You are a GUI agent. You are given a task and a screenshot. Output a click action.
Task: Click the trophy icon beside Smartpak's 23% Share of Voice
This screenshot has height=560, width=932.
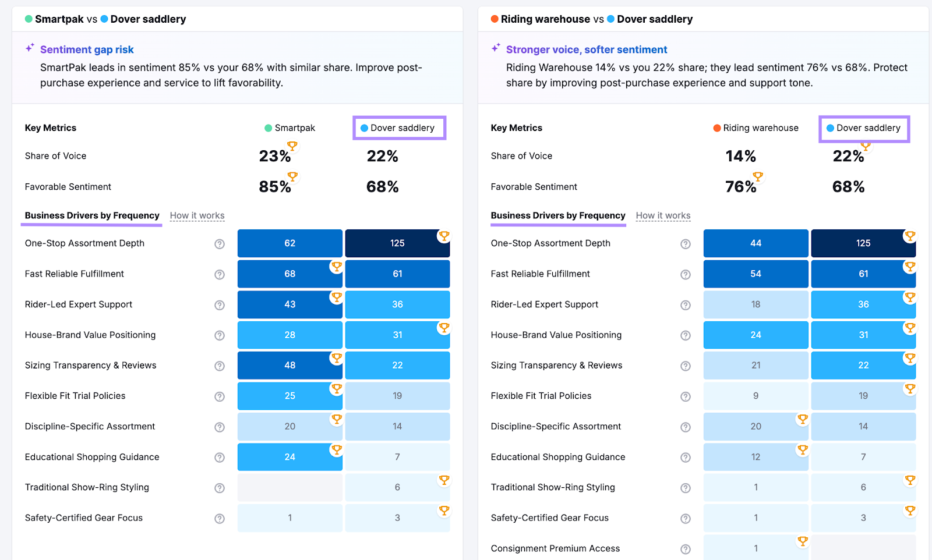293,147
